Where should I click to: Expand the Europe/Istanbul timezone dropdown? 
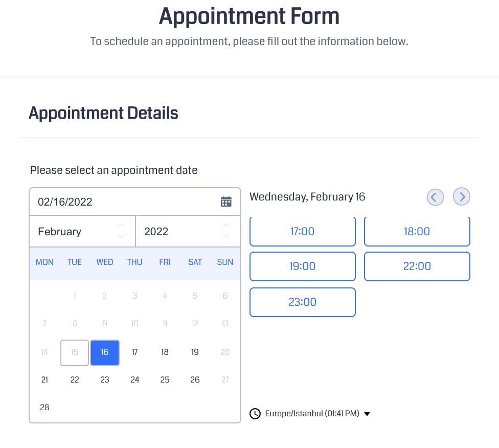[x=367, y=414]
